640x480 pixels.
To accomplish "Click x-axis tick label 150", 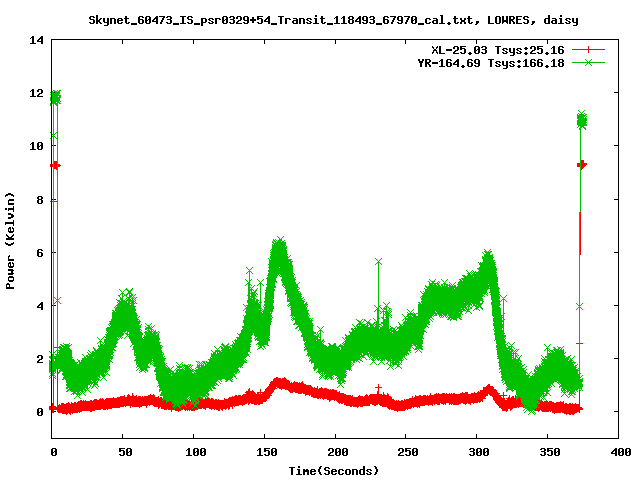I will point(267,452).
